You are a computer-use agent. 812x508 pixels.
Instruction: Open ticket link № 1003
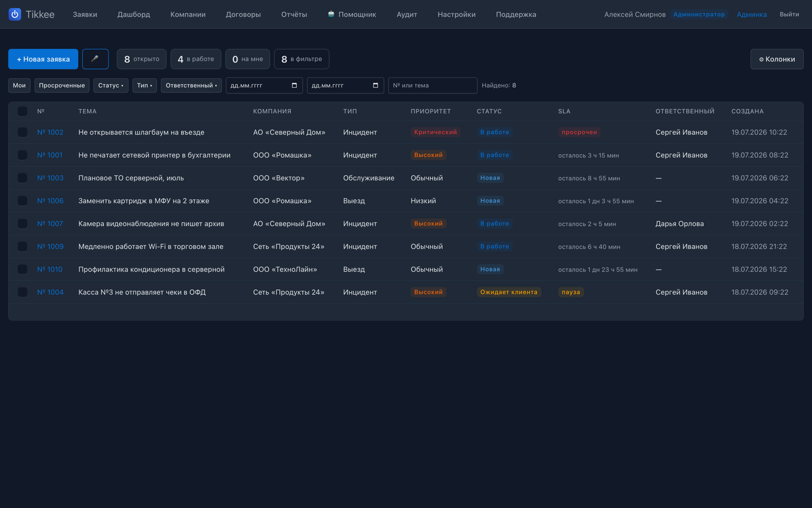pos(50,178)
